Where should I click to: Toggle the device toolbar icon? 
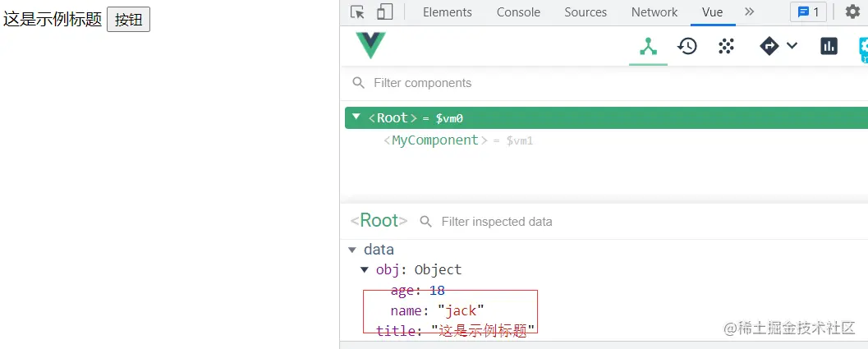coord(384,11)
